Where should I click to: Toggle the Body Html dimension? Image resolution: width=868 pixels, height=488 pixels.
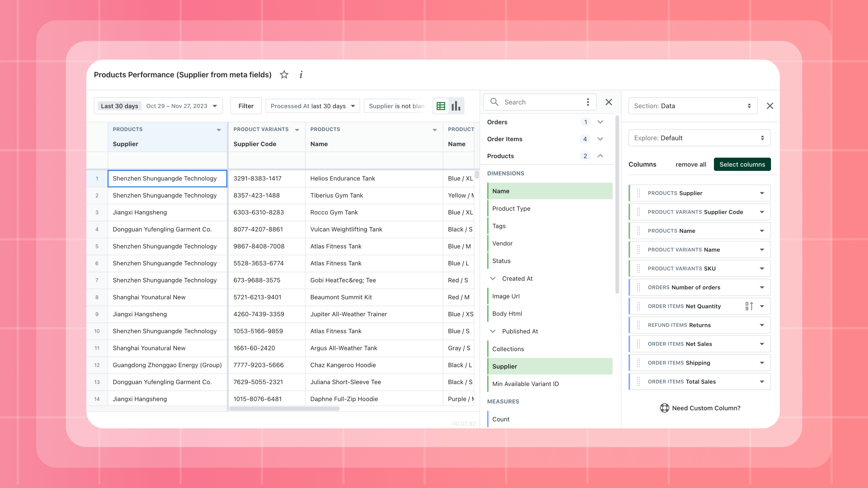(549, 314)
